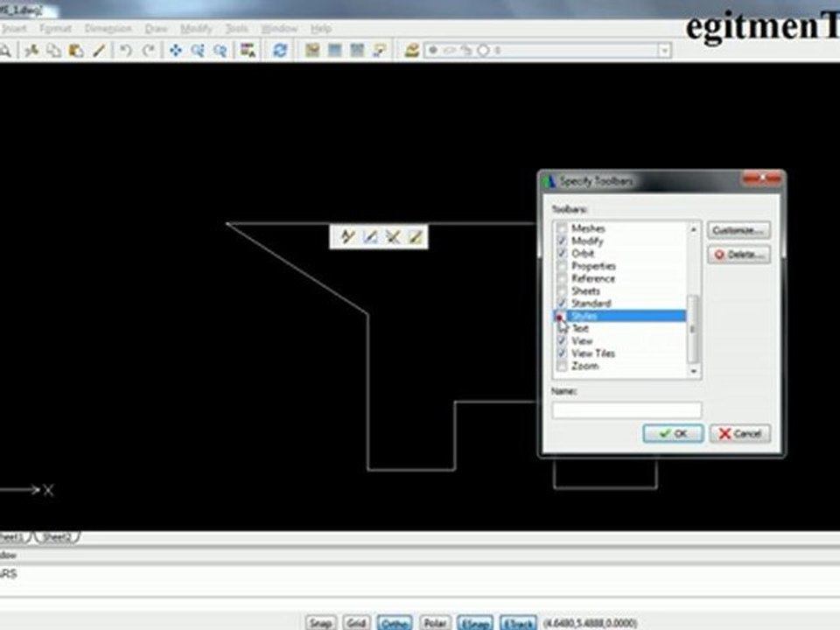
Task: Select the Text row in toolbars list
Action: (619, 328)
